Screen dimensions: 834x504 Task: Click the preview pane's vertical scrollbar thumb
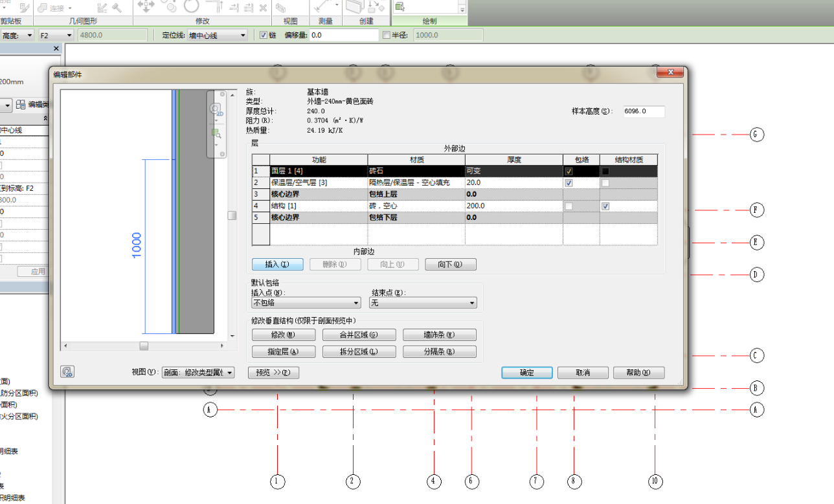232,215
